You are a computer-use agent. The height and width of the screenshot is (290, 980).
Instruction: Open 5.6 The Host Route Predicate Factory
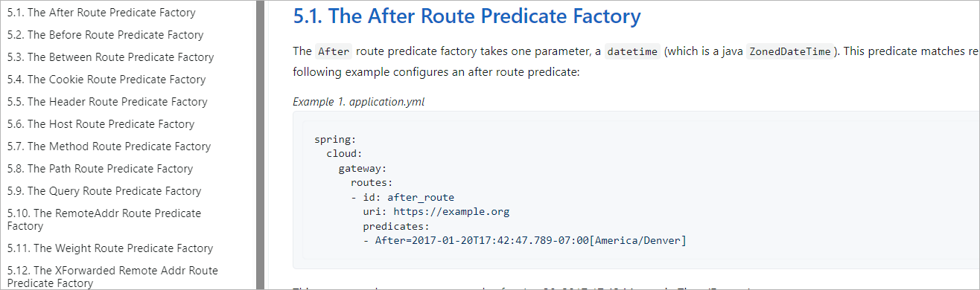(101, 124)
